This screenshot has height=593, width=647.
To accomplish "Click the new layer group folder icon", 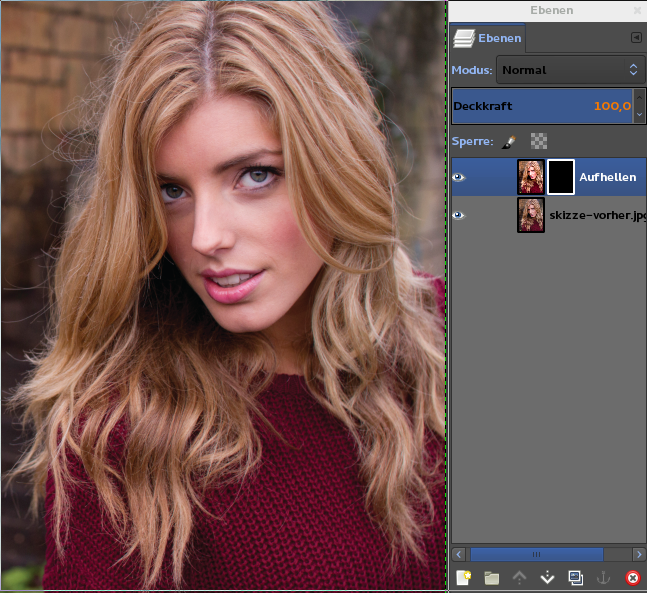I will click(x=491, y=577).
